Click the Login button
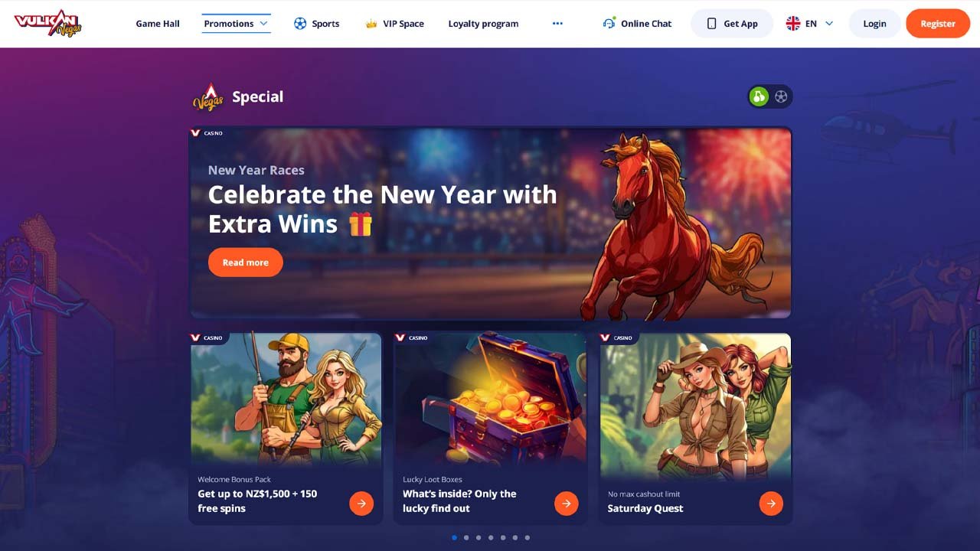980x551 pixels. (874, 24)
